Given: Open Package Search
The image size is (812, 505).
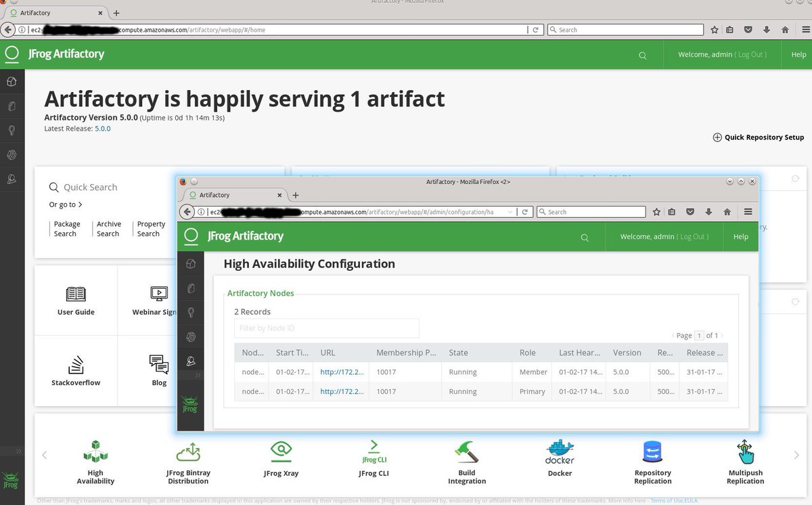Looking at the screenshot, I should tap(66, 229).
